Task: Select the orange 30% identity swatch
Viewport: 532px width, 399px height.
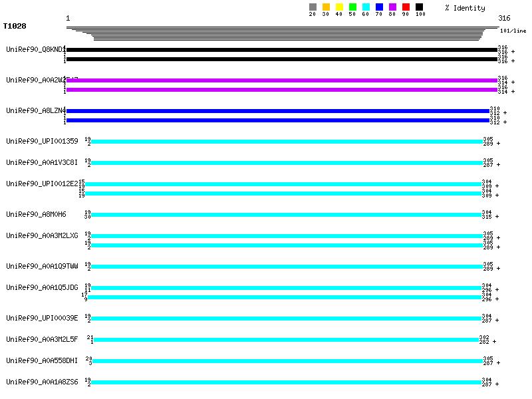Action: click(326, 7)
